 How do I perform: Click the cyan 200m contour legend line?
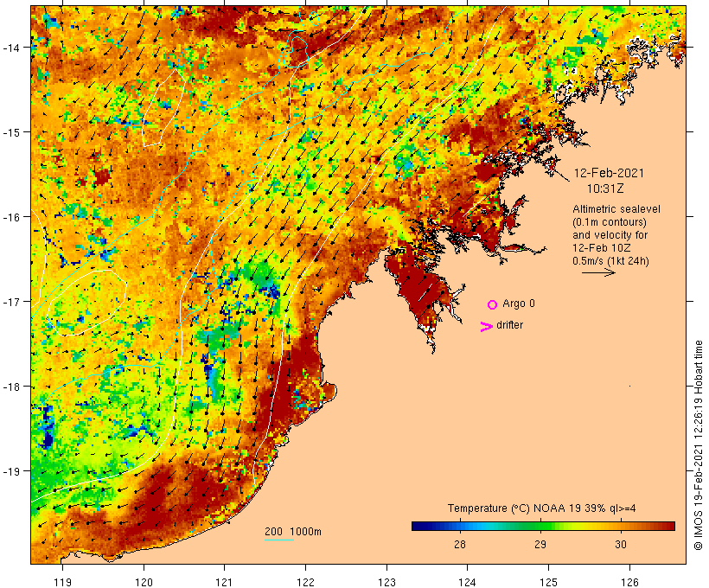[279, 540]
